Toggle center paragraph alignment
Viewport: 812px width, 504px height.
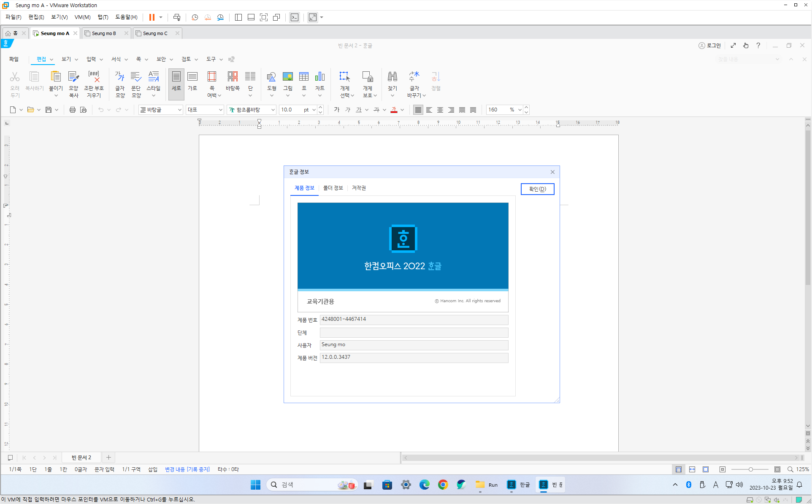point(440,110)
